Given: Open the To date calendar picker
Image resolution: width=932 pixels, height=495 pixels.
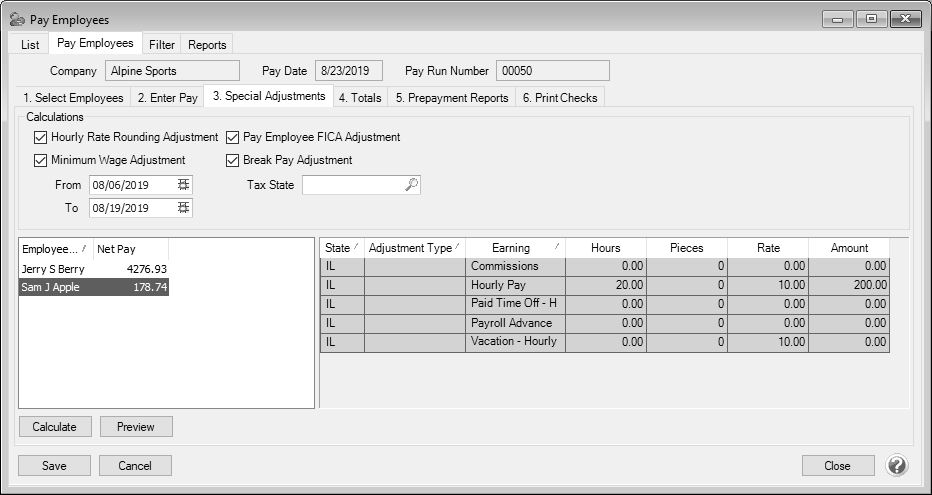Looking at the screenshot, I should click(x=183, y=208).
